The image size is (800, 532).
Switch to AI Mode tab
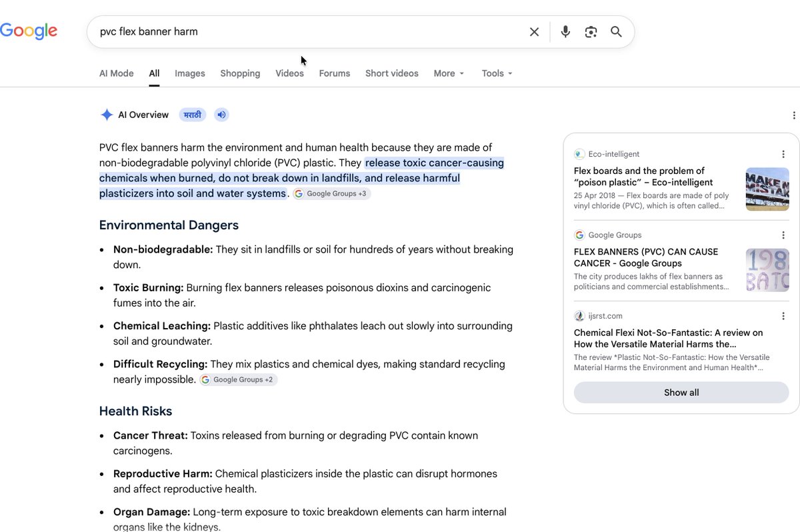pos(117,73)
